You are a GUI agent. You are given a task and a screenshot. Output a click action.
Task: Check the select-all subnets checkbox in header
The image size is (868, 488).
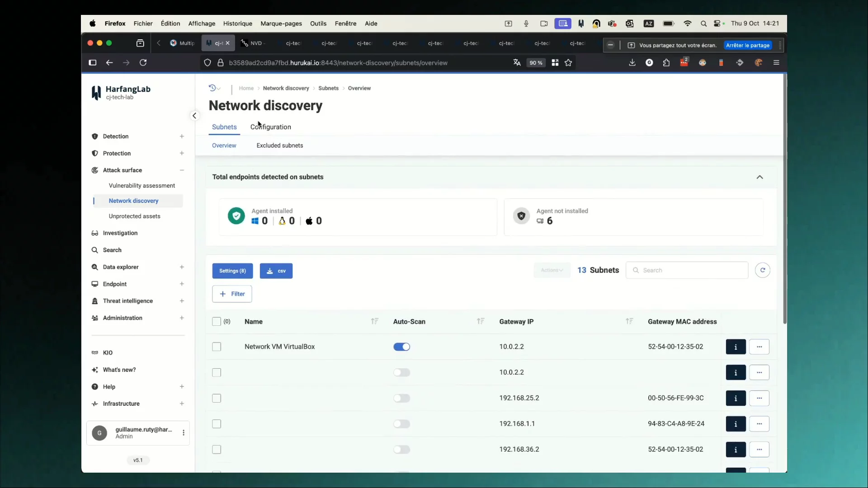tap(217, 322)
